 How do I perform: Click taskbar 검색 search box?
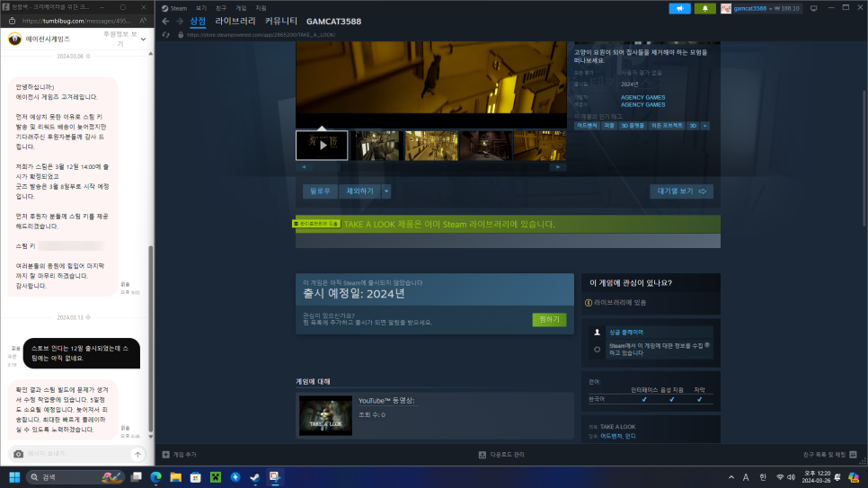75,477
